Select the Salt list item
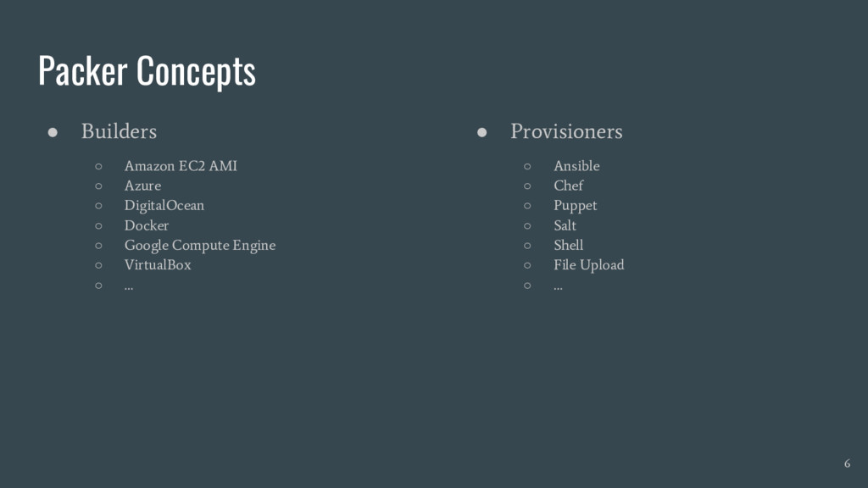868x488 pixels. coord(565,225)
